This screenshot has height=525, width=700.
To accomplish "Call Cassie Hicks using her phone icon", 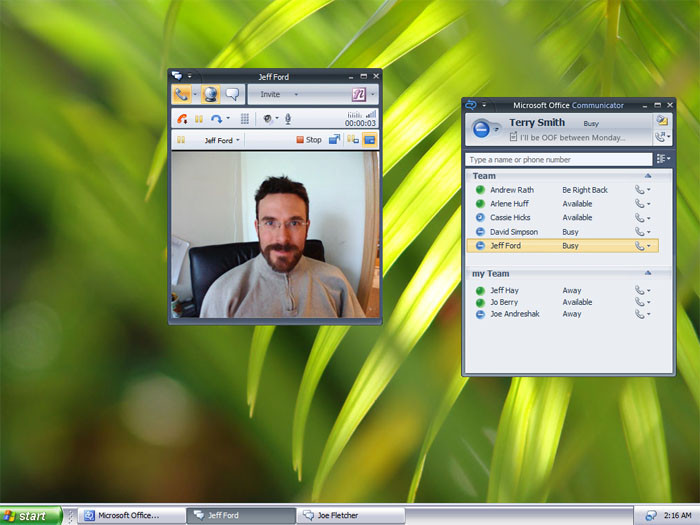I will click(x=639, y=217).
